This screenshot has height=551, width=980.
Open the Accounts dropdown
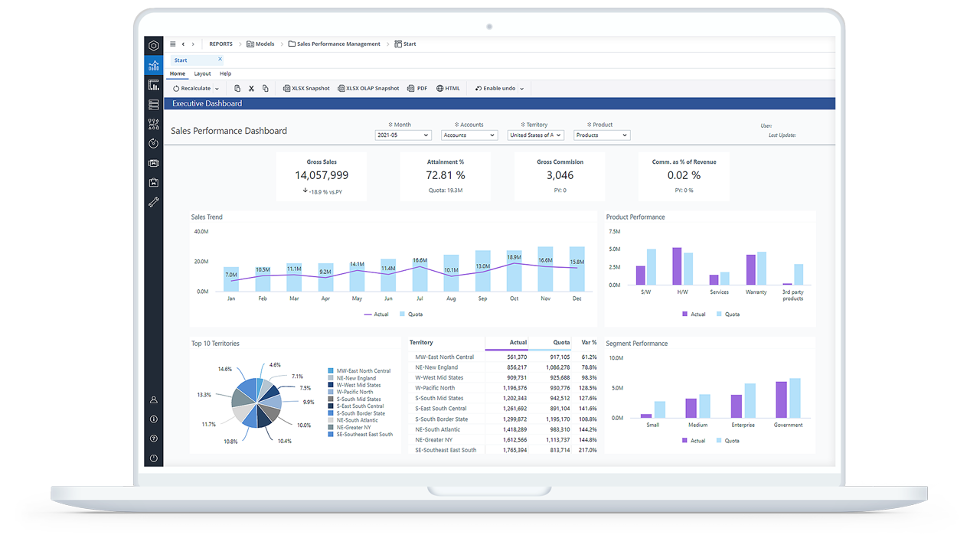[x=469, y=135]
